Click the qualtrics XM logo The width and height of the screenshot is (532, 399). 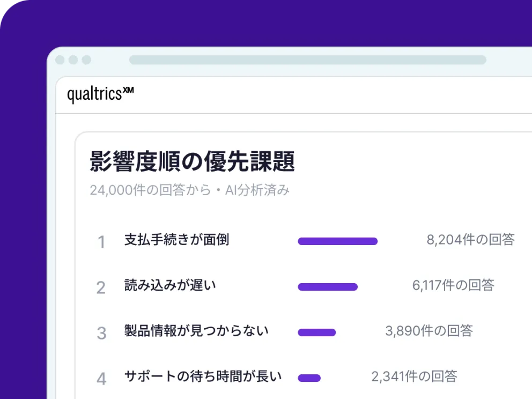pos(100,94)
